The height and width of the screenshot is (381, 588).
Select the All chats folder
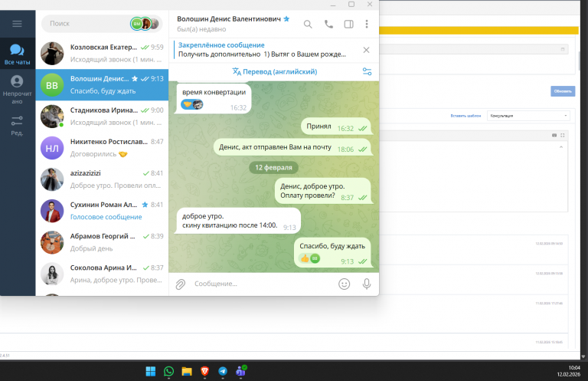tap(18, 54)
